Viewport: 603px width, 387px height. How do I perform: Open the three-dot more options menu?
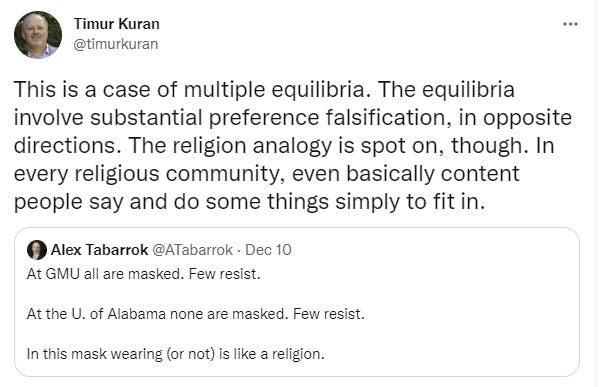point(570,24)
